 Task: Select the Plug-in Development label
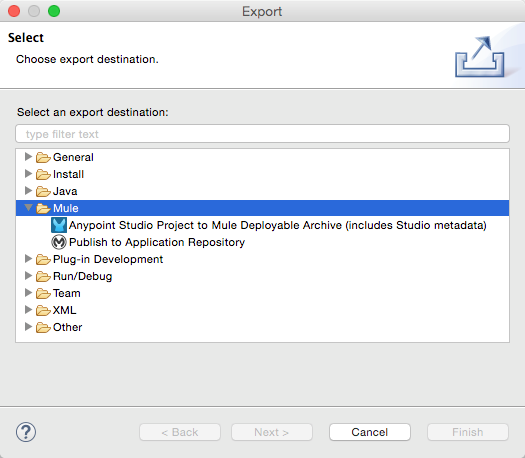click(x=108, y=259)
